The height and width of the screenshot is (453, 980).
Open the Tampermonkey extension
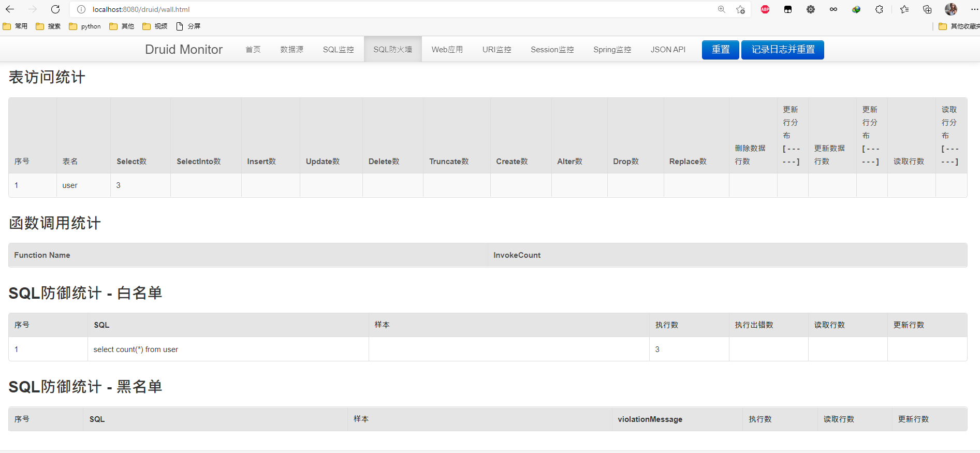click(788, 9)
